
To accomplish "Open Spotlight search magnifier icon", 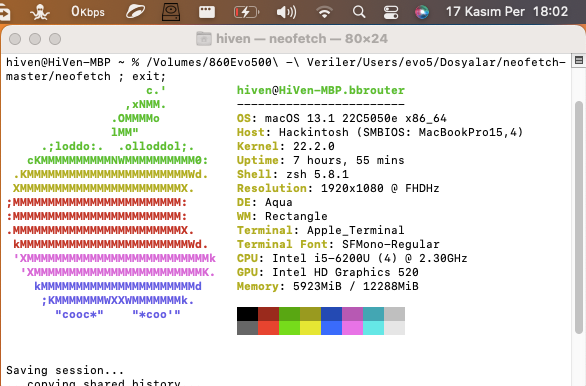I will pyautogui.click(x=359, y=12).
